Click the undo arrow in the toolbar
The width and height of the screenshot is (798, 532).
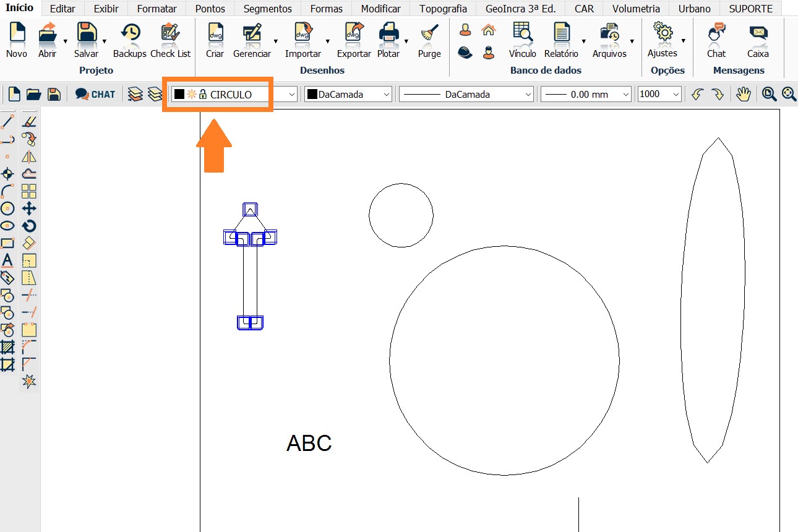point(697,94)
